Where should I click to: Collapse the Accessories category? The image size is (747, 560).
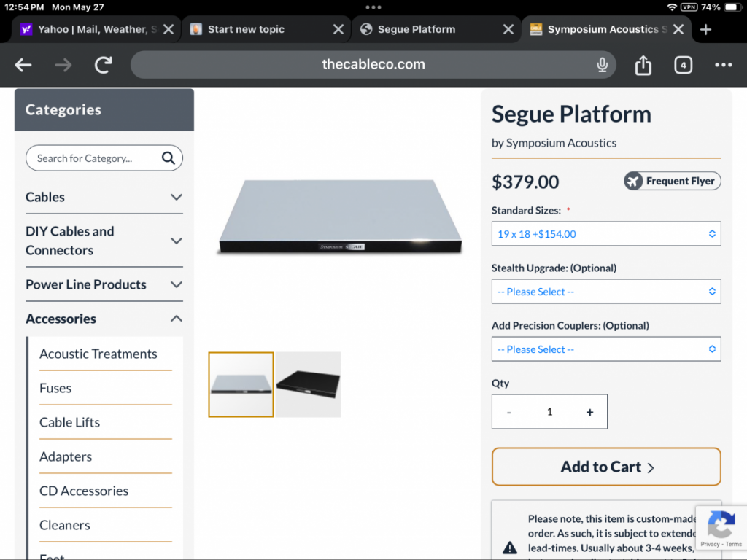point(104,319)
